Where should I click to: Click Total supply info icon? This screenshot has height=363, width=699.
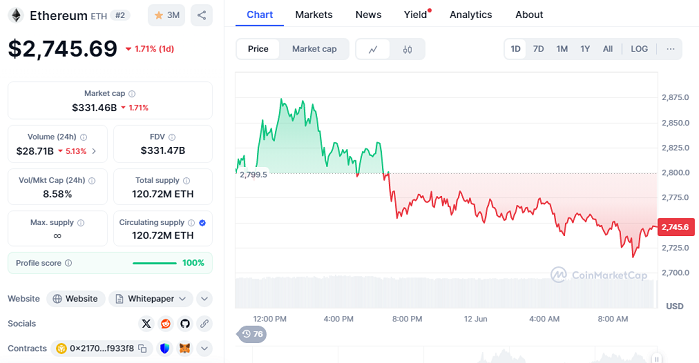coord(186,181)
